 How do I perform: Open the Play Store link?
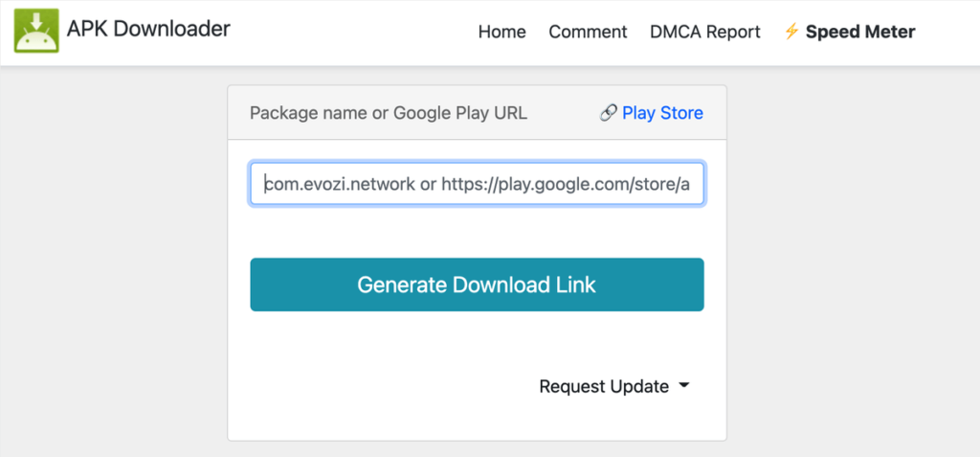click(662, 113)
